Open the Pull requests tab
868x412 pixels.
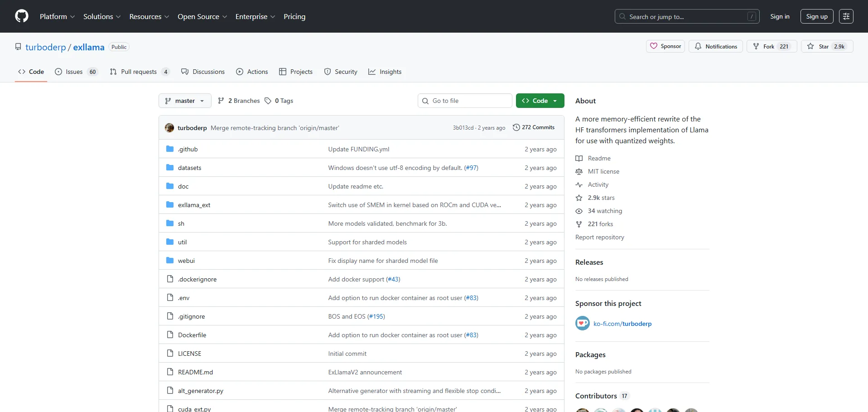coord(139,72)
